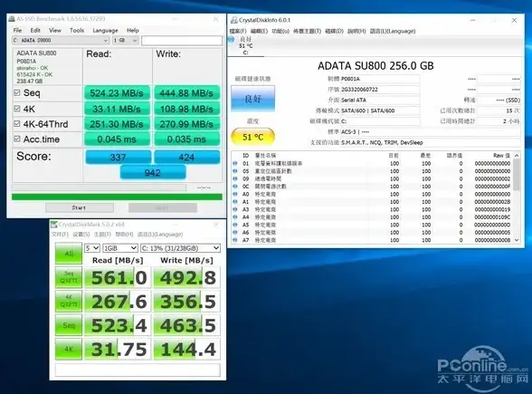Image resolution: width=532 pixels, height=394 pixels.
Task: Open the 1 GB test size dropdown
Action: coord(125,41)
